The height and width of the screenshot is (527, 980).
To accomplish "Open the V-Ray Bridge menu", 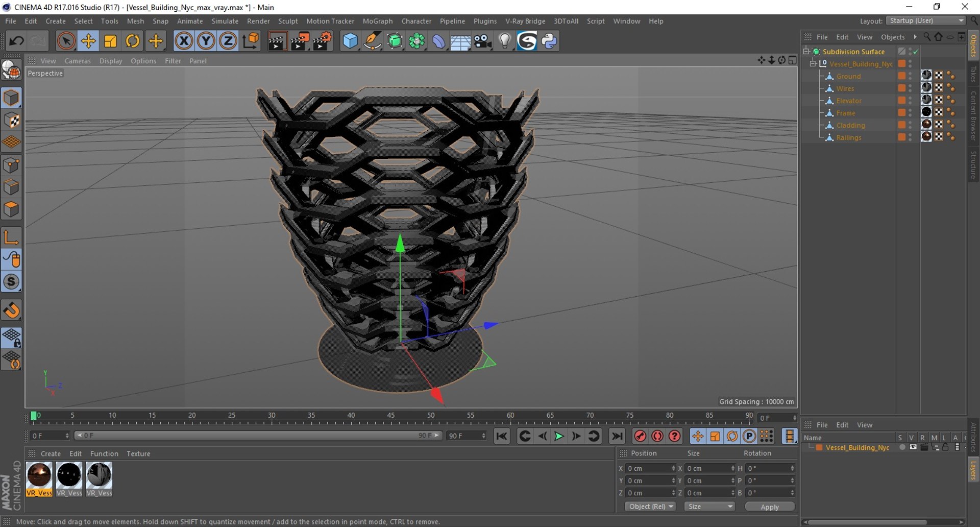I will tap(525, 21).
